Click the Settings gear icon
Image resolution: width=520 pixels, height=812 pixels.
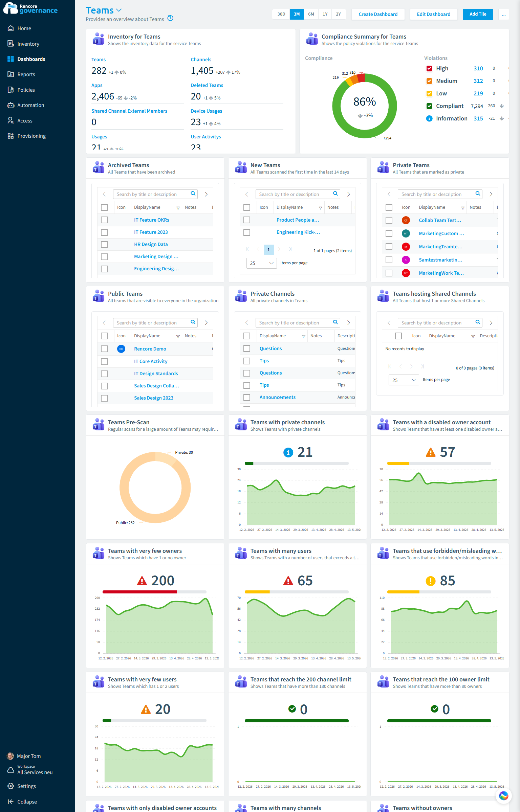tap(10, 786)
